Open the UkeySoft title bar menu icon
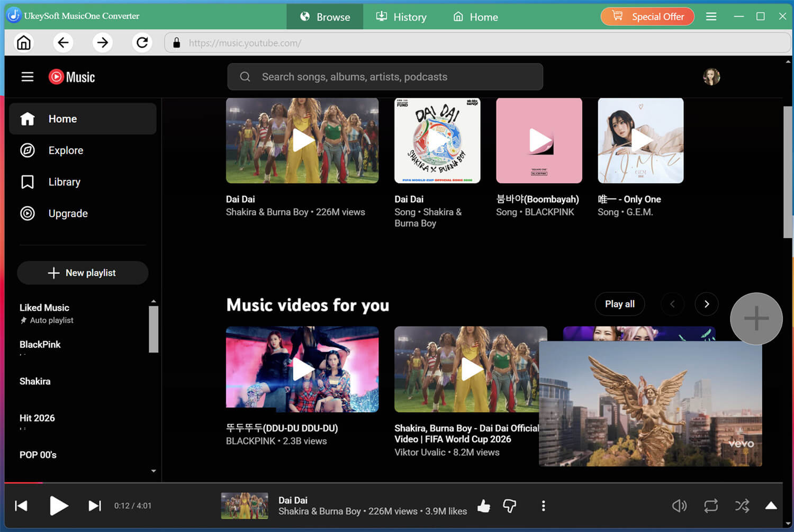 (x=711, y=16)
